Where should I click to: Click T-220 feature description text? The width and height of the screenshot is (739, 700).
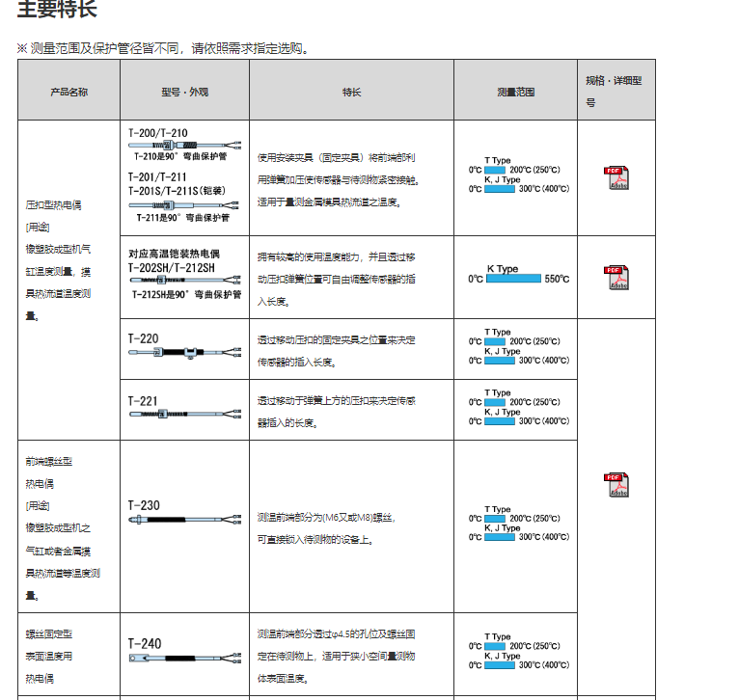[x=336, y=351]
